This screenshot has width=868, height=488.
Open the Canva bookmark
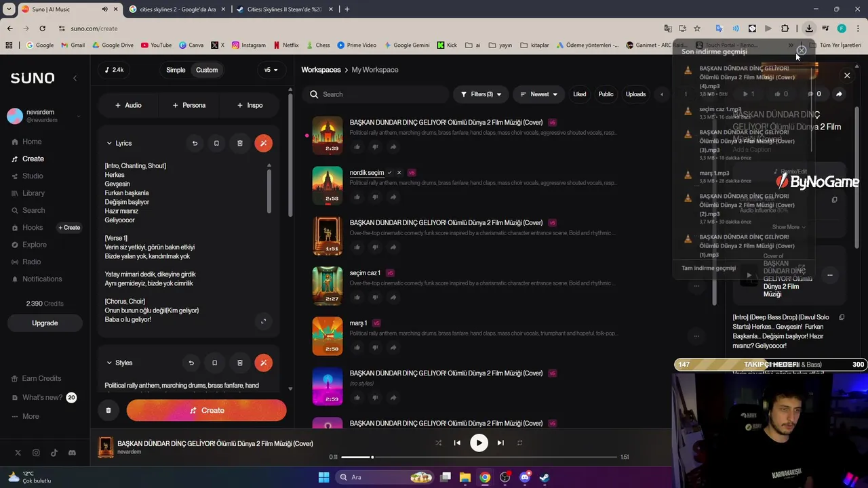pyautogui.click(x=191, y=45)
